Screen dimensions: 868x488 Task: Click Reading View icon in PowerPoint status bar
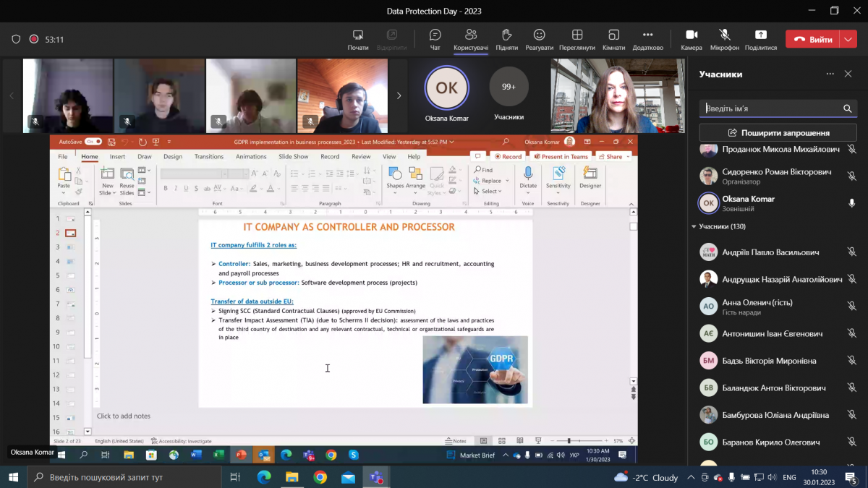(x=520, y=440)
